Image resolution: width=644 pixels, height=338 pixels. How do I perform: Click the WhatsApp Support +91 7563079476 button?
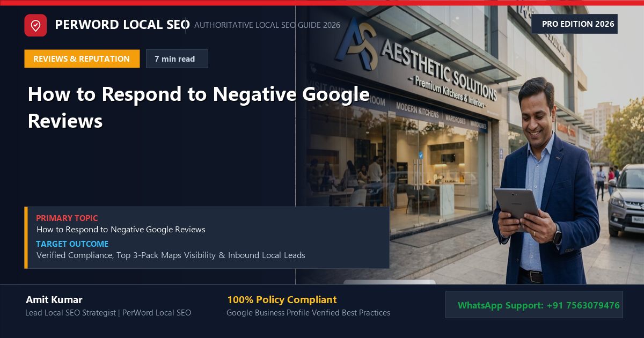(534, 305)
